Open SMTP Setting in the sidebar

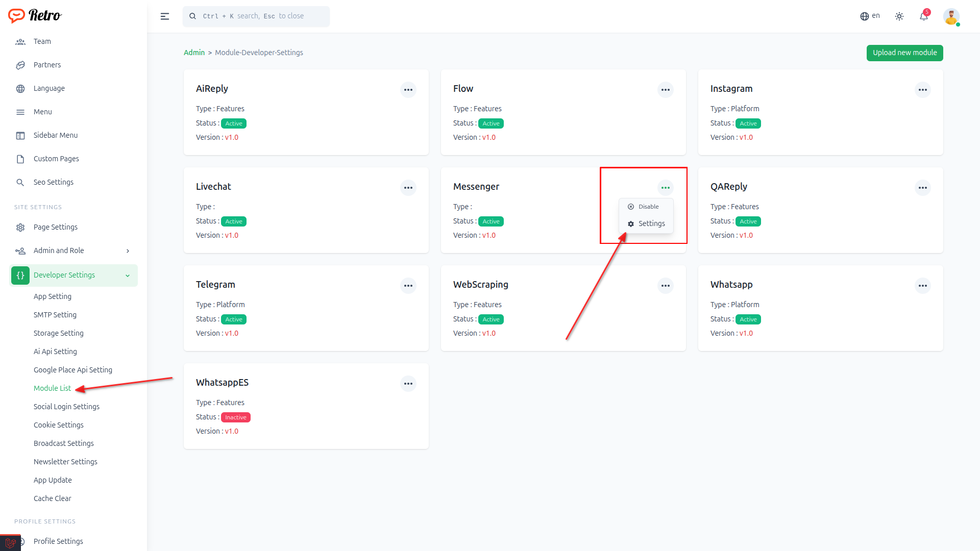tap(55, 315)
